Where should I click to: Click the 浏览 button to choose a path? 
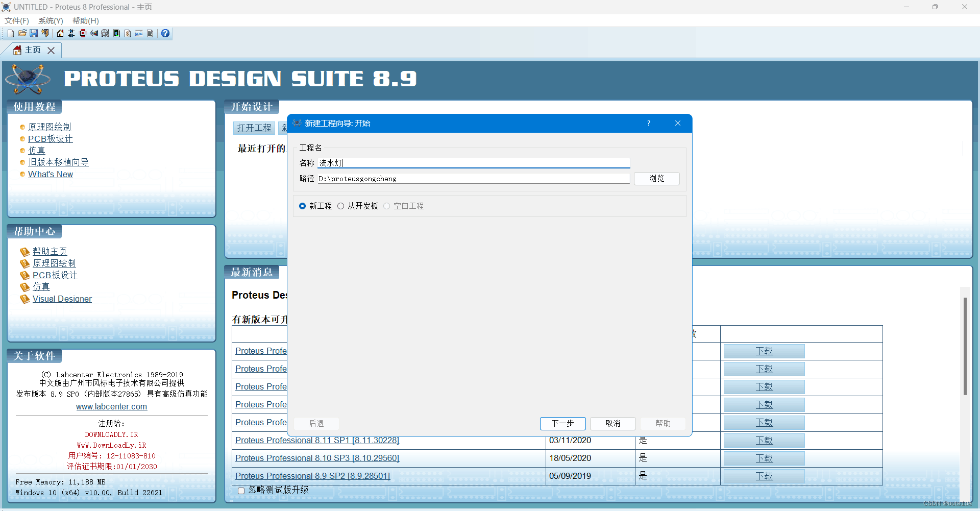pyautogui.click(x=656, y=178)
